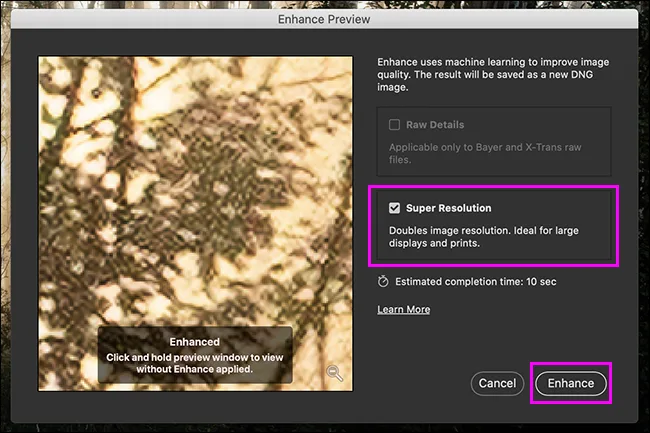
Task: Click the magnifier zoom icon in preview
Action: point(336,373)
